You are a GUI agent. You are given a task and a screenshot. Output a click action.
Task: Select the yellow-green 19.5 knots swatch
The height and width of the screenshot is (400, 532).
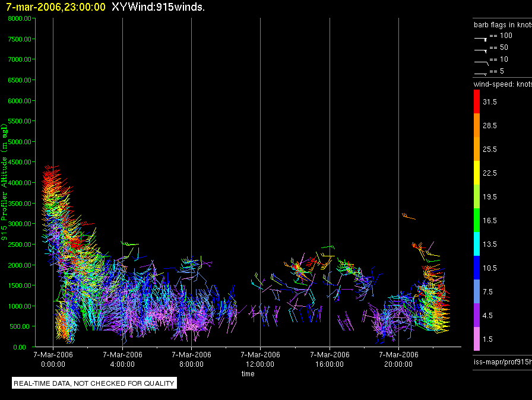coord(477,196)
